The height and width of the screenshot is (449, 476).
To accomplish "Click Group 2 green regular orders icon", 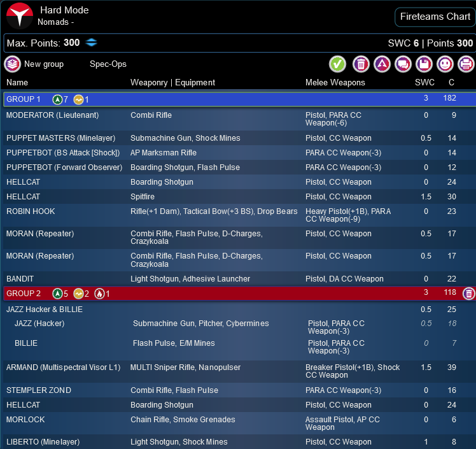I will point(57,294).
